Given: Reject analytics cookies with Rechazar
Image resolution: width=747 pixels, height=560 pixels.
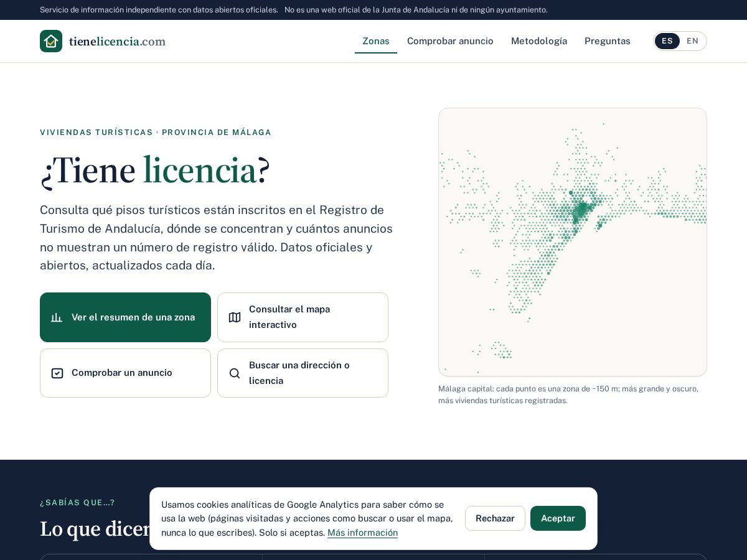Looking at the screenshot, I should tap(495, 518).
